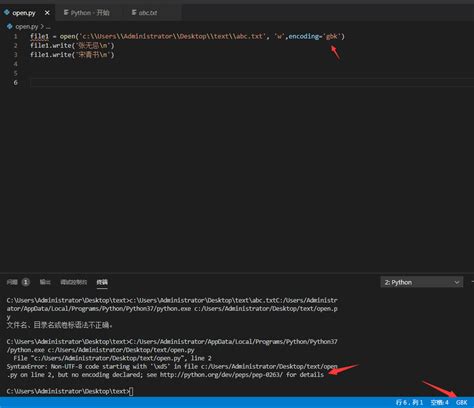Open the 调试控制台 (Debug Console) panel tab

pos(73,282)
